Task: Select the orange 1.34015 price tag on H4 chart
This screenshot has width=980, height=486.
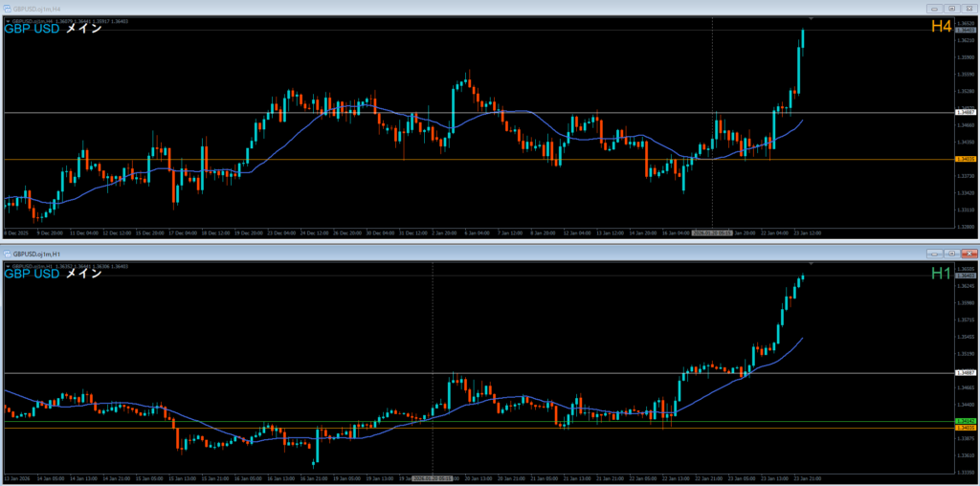Action: [x=965, y=159]
